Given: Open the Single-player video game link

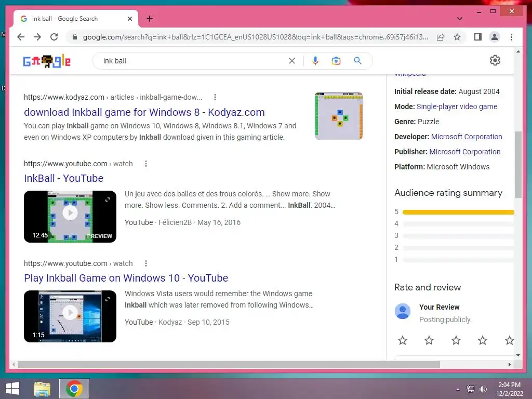Looking at the screenshot, I should (x=457, y=107).
